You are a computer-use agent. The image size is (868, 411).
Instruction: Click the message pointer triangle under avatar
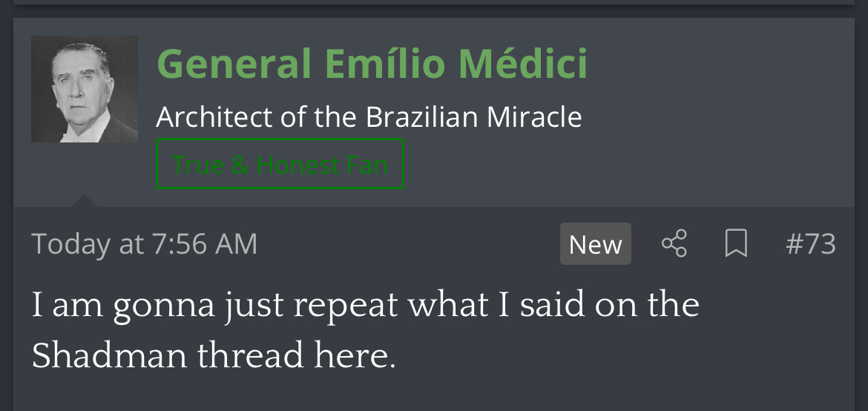84,200
